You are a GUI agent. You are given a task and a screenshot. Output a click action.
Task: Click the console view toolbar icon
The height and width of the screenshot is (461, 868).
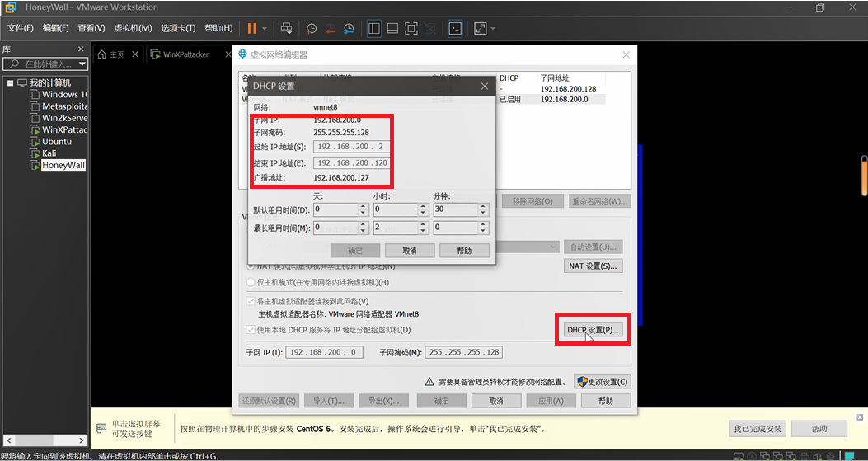click(455, 28)
